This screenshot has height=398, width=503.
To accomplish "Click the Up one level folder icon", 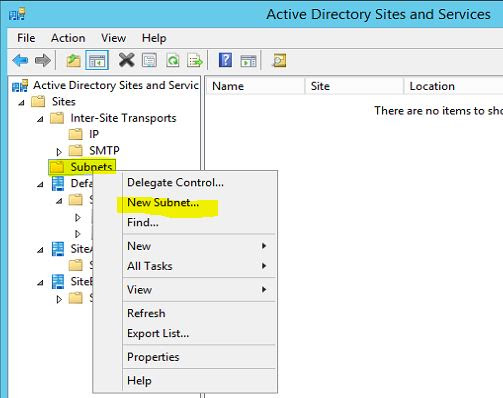I will coord(73,60).
